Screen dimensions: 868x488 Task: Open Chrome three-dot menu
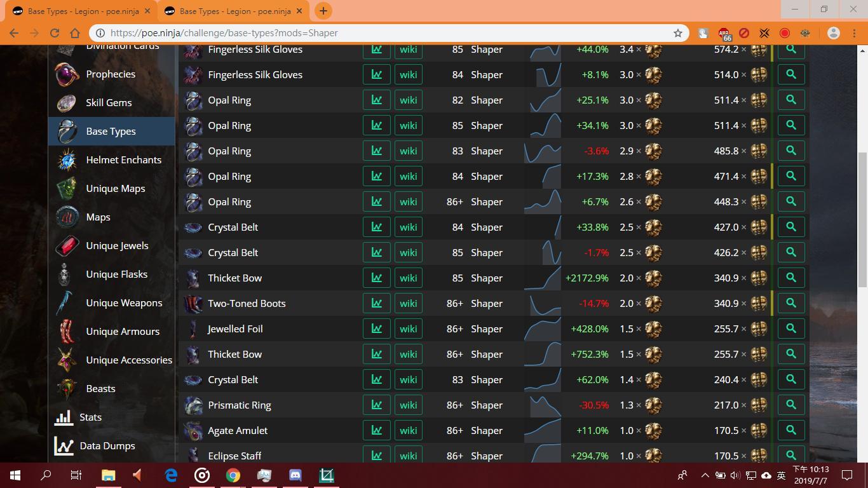tap(853, 33)
